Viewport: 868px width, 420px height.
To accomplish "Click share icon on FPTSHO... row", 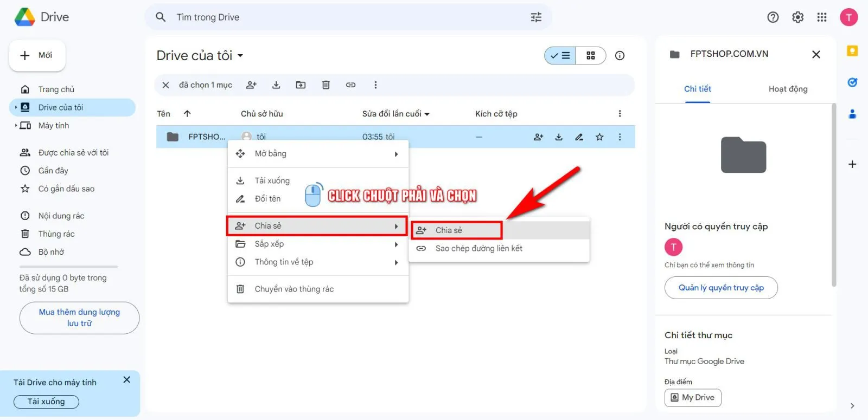I will 538,137.
